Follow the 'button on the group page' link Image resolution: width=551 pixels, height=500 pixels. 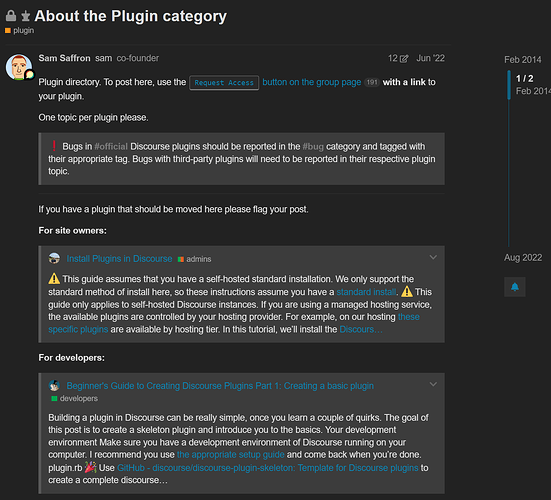point(312,82)
